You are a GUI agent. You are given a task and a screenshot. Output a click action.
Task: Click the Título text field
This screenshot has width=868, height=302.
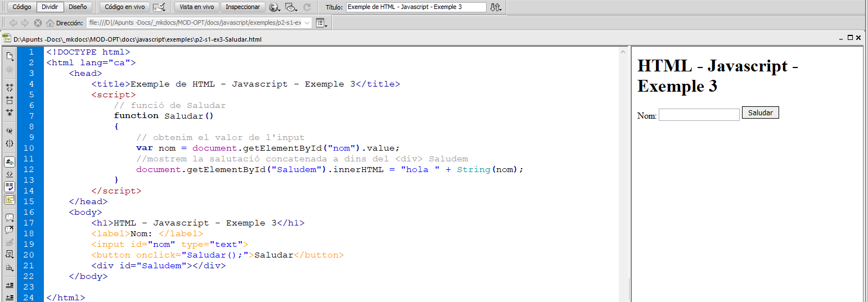[416, 7]
